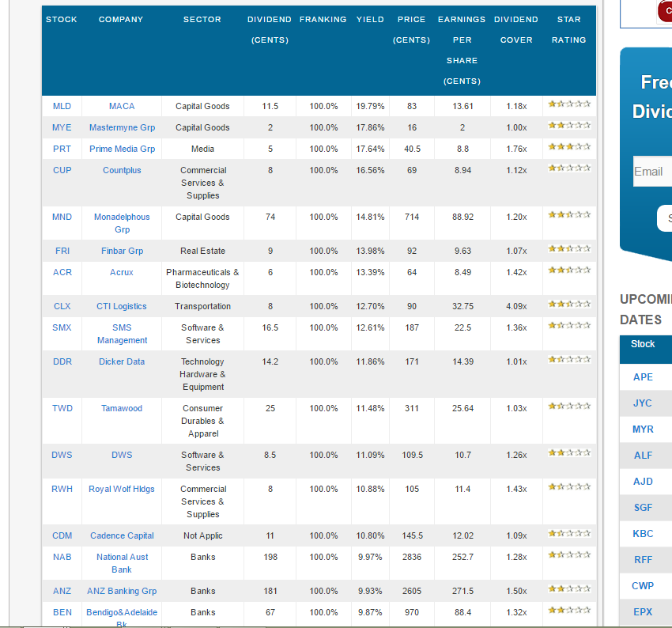Open EPX in upcoming dates list

point(643,611)
